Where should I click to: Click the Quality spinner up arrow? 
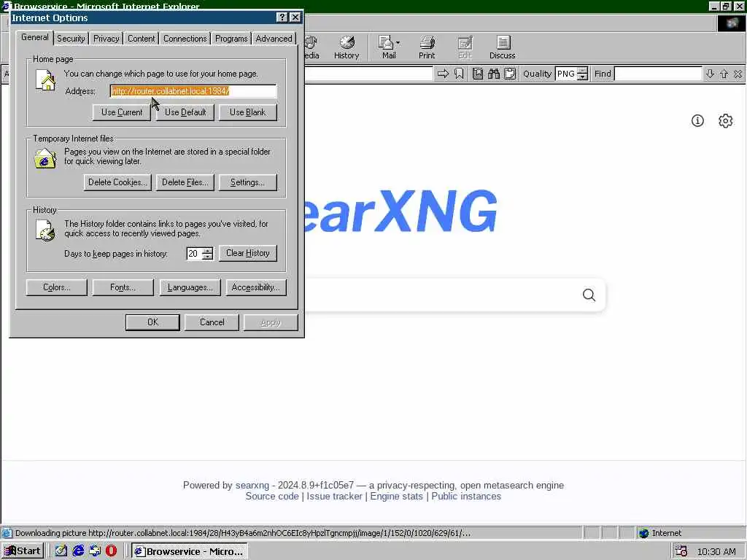coord(582,71)
